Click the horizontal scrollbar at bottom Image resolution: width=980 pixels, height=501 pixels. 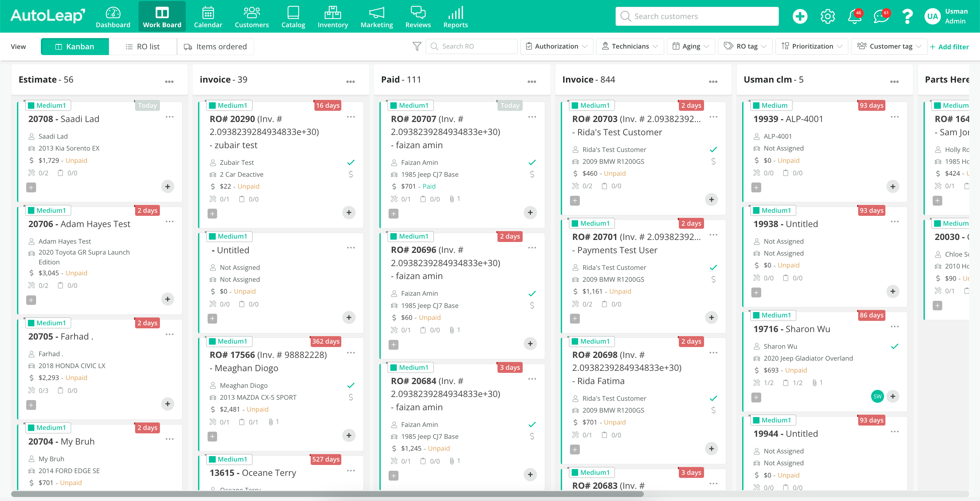[327, 494]
